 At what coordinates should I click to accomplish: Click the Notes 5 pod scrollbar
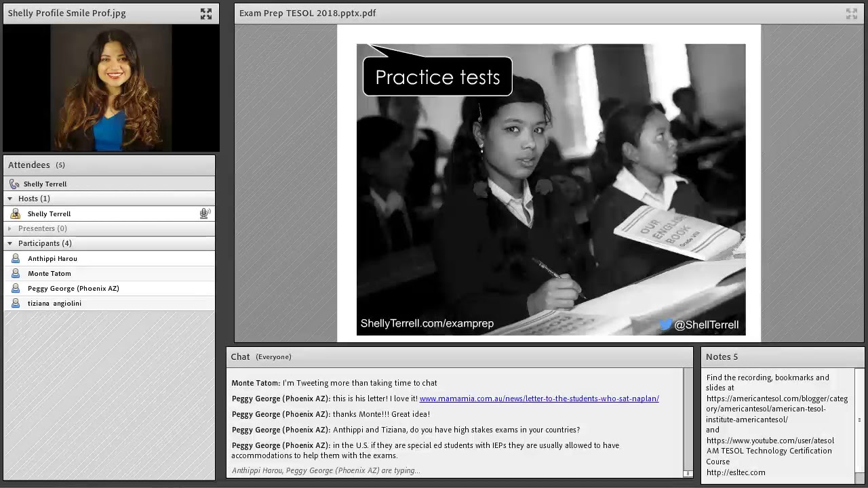pyautogui.click(x=860, y=420)
